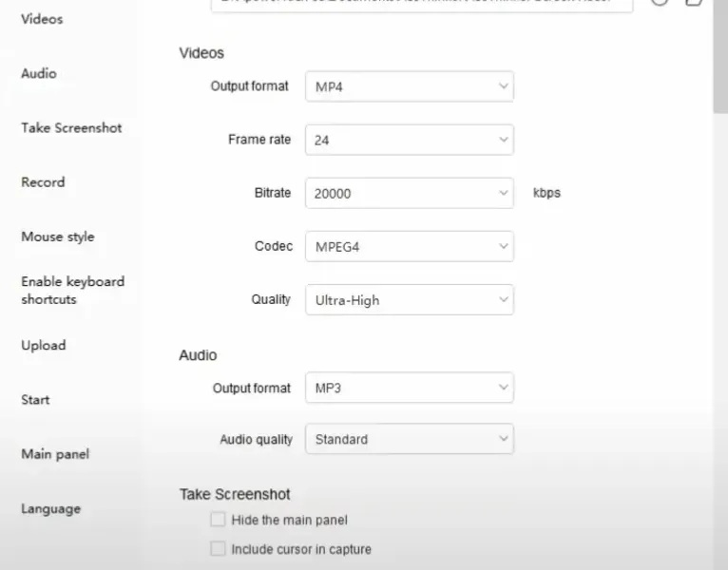Open the Frame rate dropdown showing 24
728x570 pixels.
[x=409, y=140]
